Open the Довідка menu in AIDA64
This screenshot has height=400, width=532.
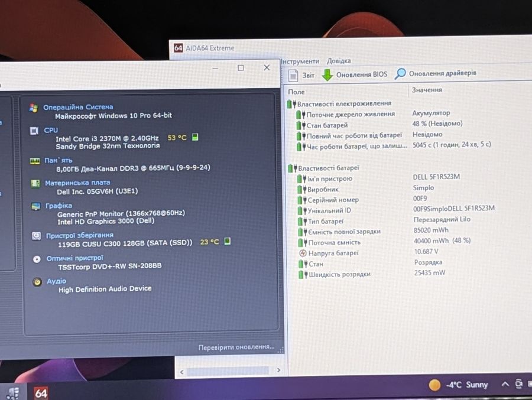(x=339, y=61)
